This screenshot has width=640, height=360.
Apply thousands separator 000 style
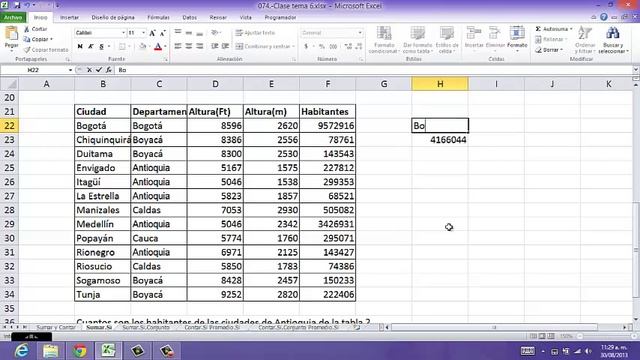tap(333, 47)
